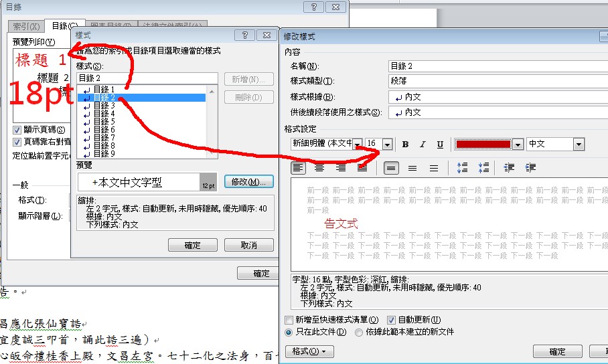Toggle Italic formatting button
The height and width of the screenshot is (364, 608).
click(x=423, y=145)
